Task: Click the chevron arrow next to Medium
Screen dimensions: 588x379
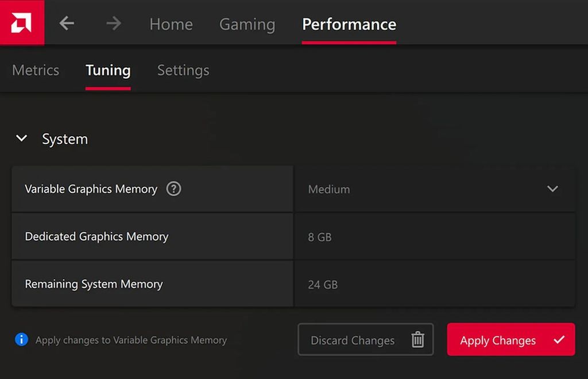Action: (553, 189)
